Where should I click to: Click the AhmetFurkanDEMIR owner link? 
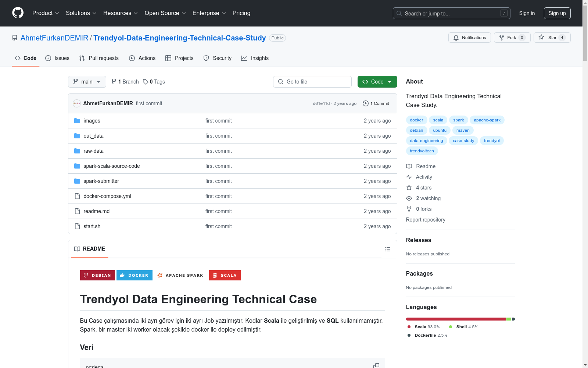(x=54, y=38)
